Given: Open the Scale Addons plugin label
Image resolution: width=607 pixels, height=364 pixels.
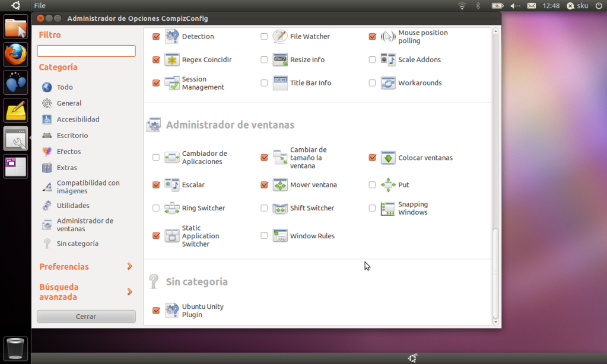Looking at the screenshot, I should (420, 59).
